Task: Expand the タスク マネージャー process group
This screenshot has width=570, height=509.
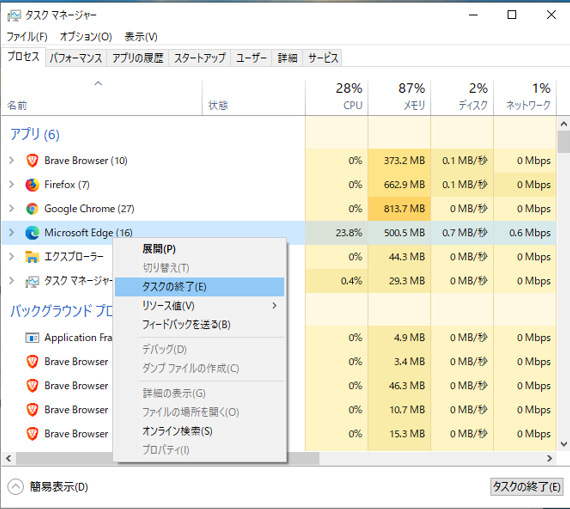Action: [12, 281]
